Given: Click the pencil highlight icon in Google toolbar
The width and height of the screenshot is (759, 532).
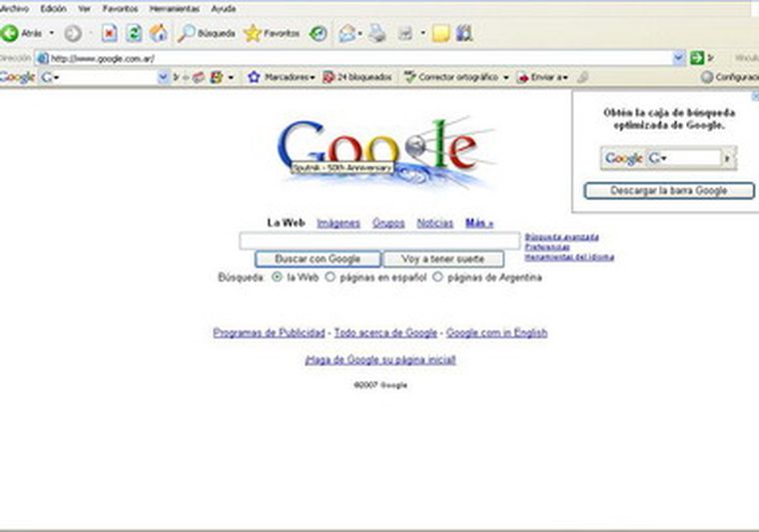Looking at the screenshot, I should (582, 77).
